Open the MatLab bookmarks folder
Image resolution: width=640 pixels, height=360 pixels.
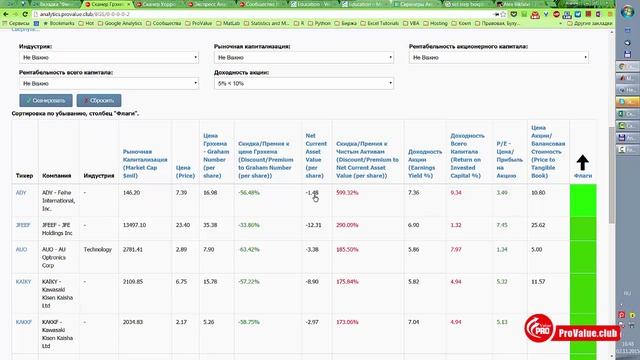click(228, 23)
